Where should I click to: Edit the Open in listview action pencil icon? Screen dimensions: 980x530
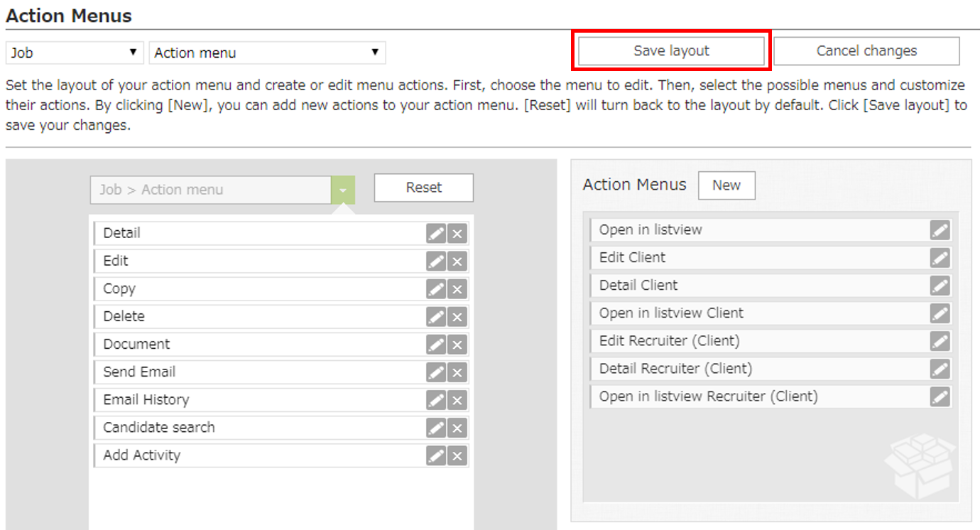click(940, 229)
